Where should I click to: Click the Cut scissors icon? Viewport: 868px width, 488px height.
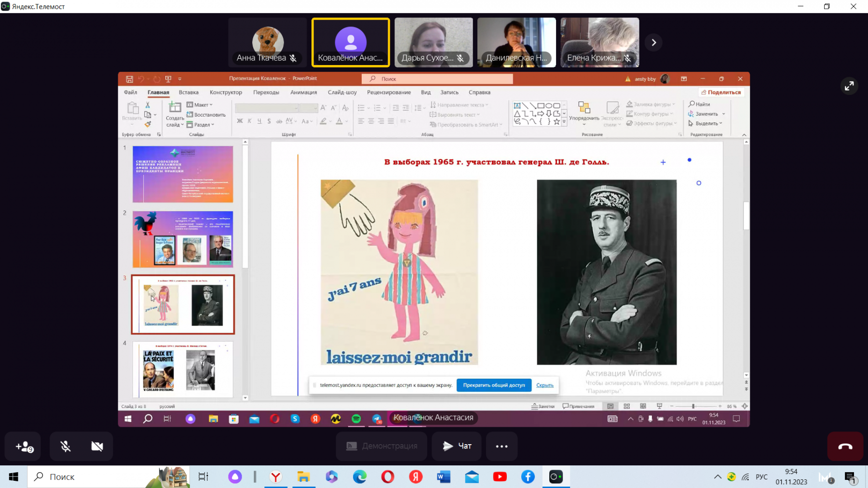coord(148,105)
